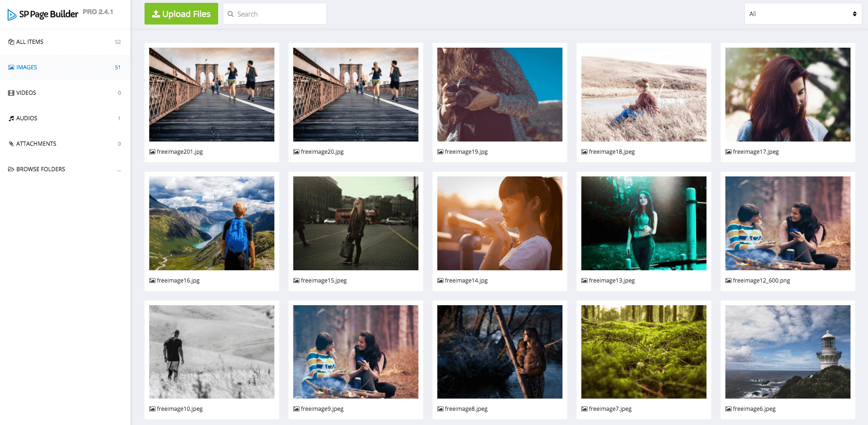Click the freeimage12_600.png filename
868x425 pixels.
click(x=761, y=281)
